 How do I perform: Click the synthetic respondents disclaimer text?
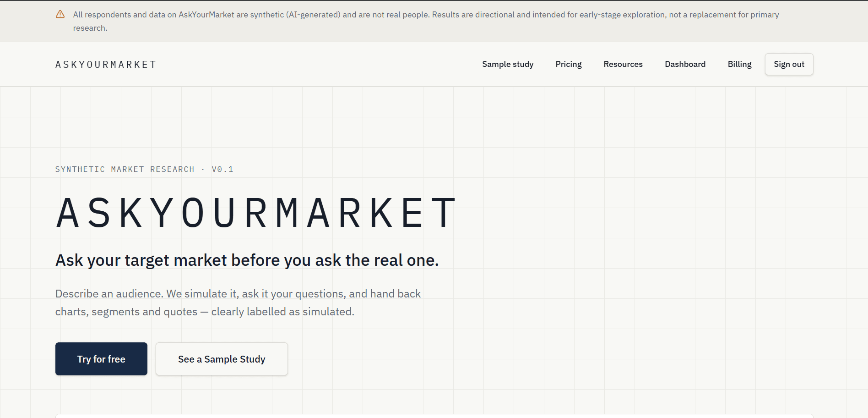426,21
